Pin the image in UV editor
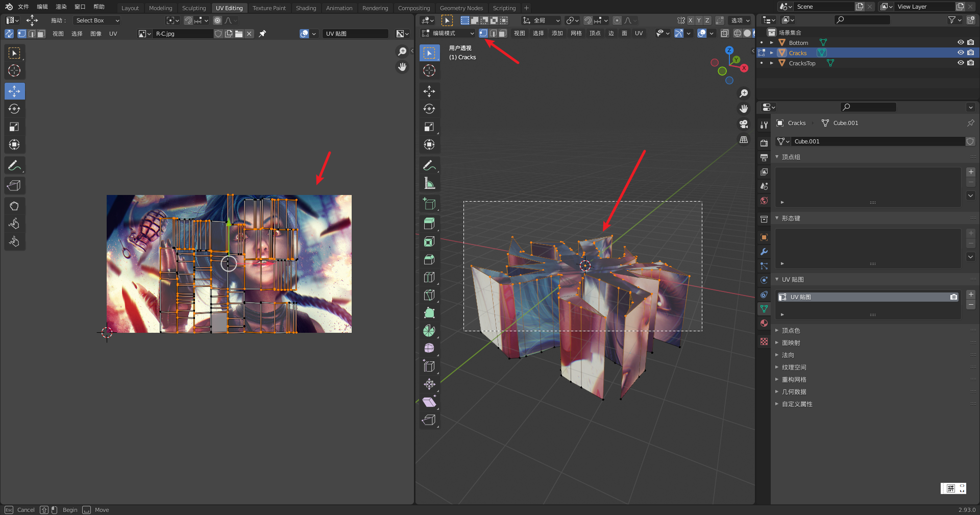 coord(262,34)
